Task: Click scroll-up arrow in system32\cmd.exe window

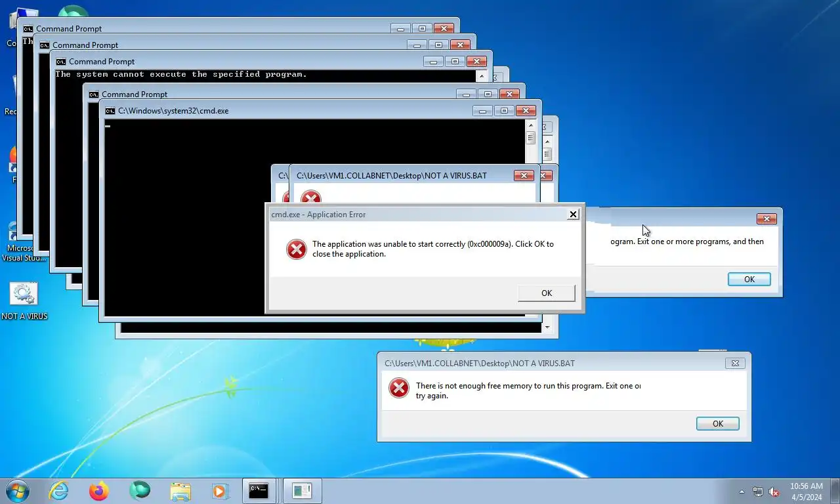Action: pos(531,125)
